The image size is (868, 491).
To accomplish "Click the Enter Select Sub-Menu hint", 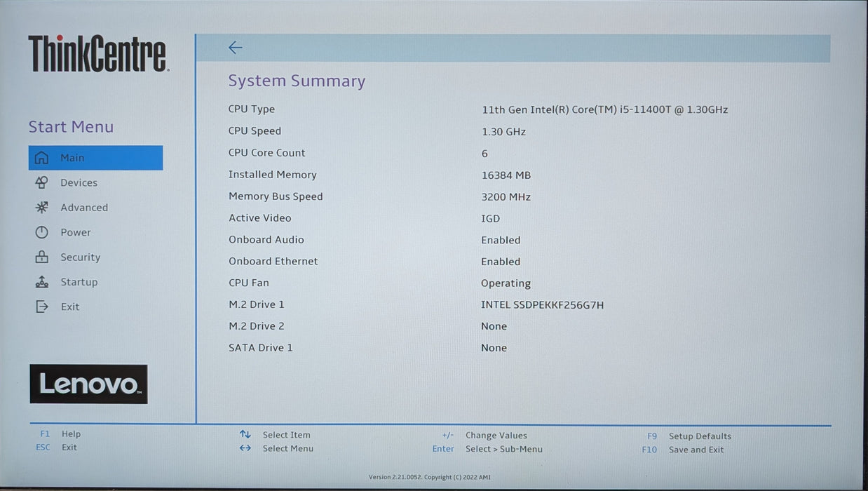I will [487, 449].
